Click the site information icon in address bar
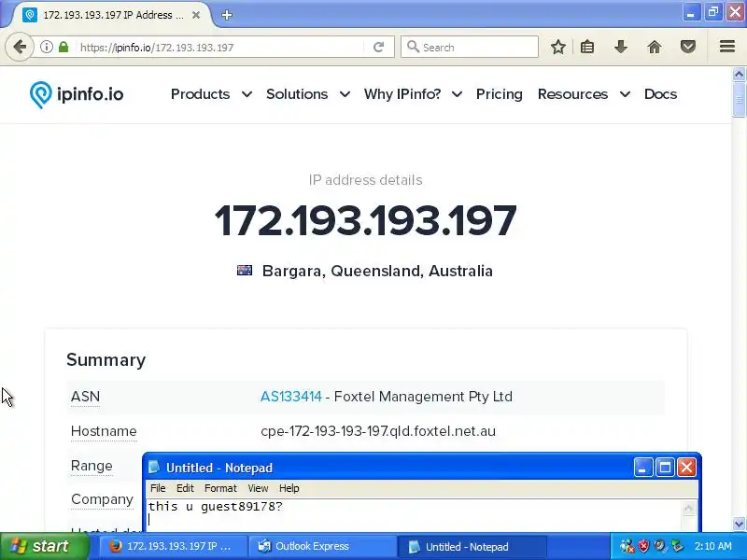 46,47
